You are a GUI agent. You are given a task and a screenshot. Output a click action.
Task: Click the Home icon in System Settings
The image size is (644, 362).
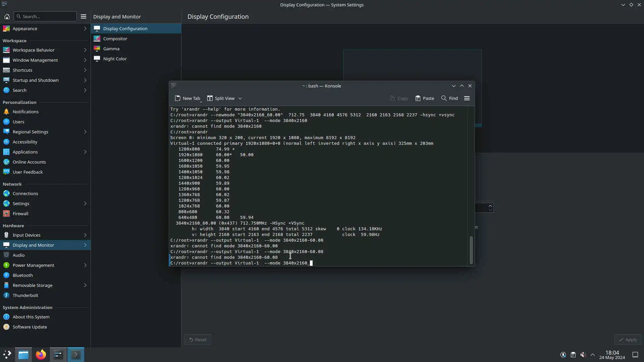[7, 16]
